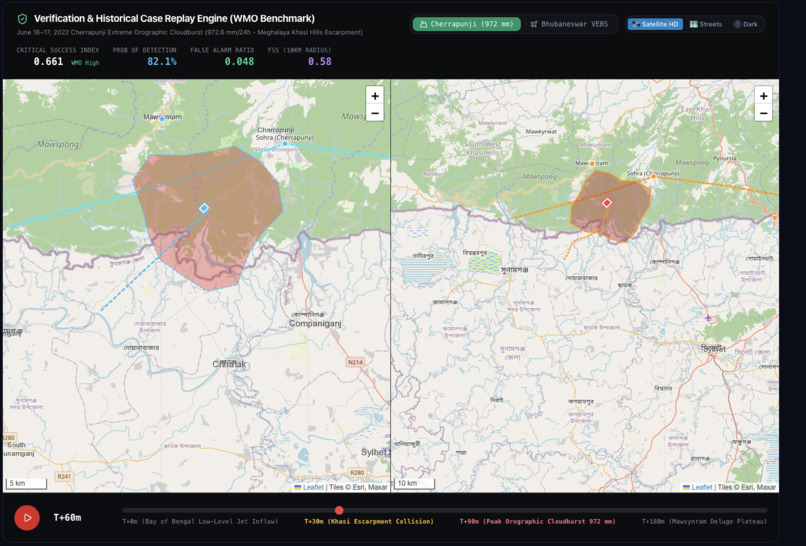Image resolution: width=806 pixels, height=546 pixels.
Task: Switch basemap to Streets
Action: click(706, 24)
